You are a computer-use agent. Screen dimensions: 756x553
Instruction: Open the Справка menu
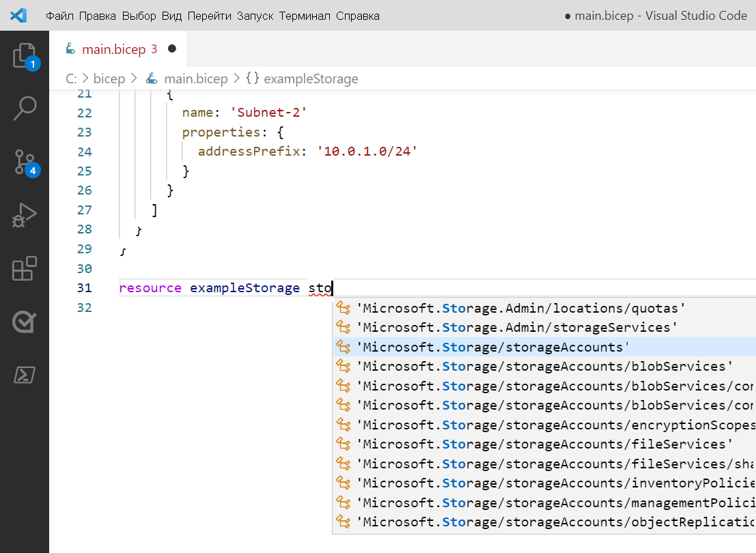coord(358,16)
